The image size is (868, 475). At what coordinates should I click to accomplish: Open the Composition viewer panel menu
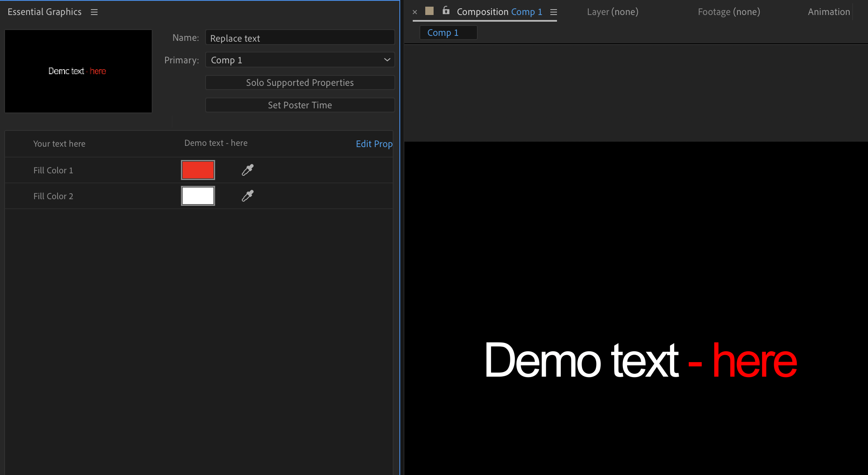(554, 12)
